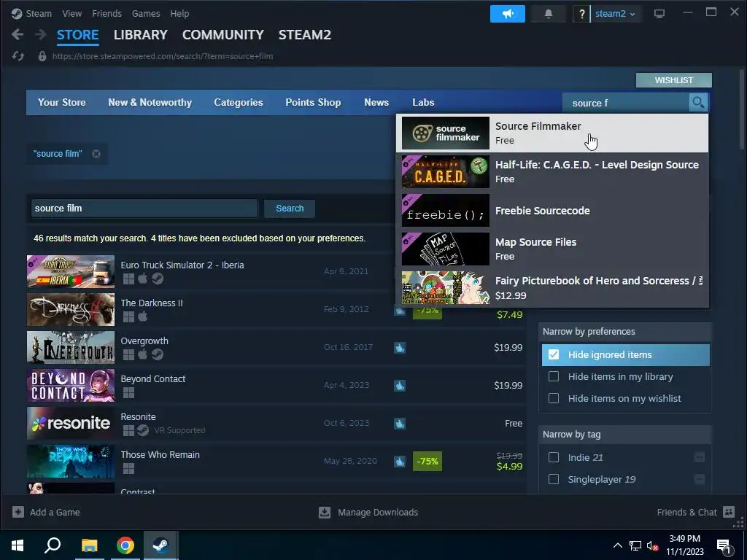The width and height of the screenshot is (747, 560).
Task: Open the notifications bell
Action: 549,14
